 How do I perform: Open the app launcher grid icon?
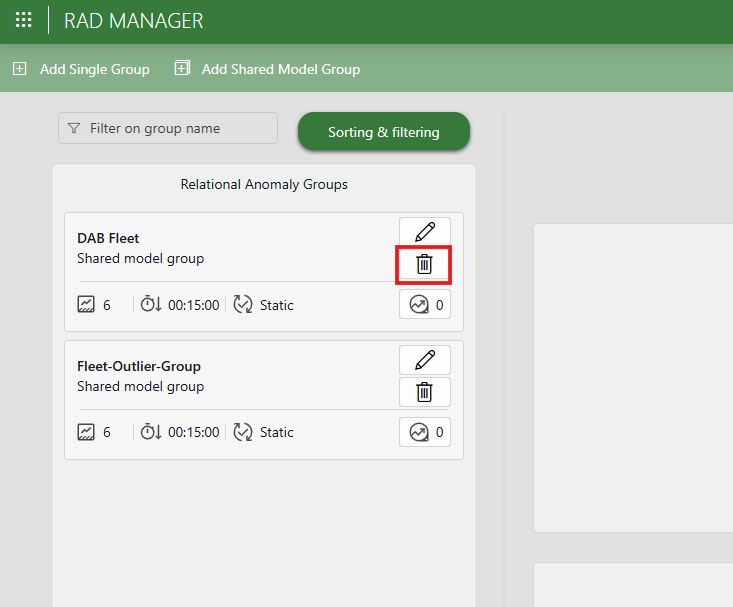(23, 20)
